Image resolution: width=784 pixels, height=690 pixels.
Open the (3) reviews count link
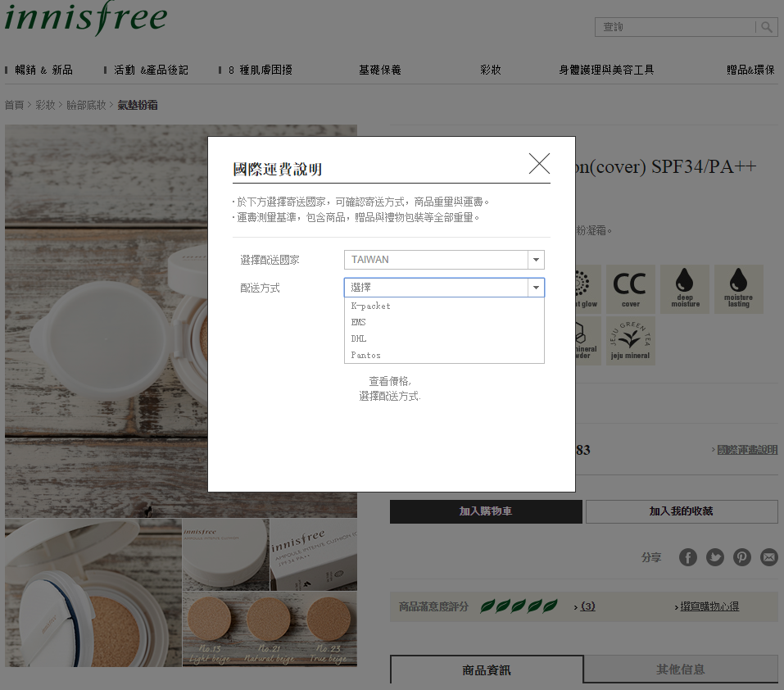[x=587, y=606]
